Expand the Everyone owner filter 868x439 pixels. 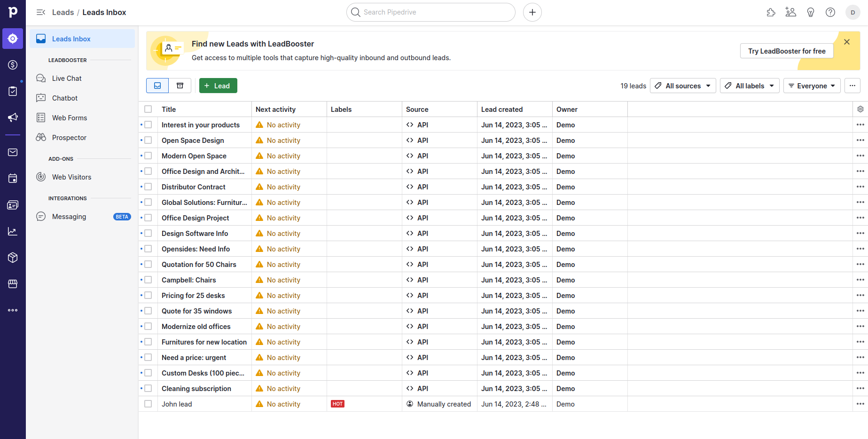(x=812, y=86)
